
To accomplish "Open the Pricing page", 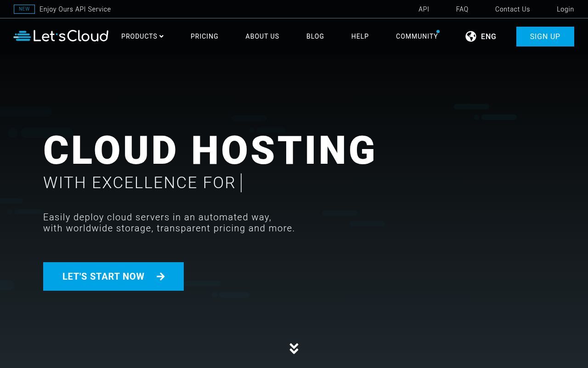I will 204,36.
